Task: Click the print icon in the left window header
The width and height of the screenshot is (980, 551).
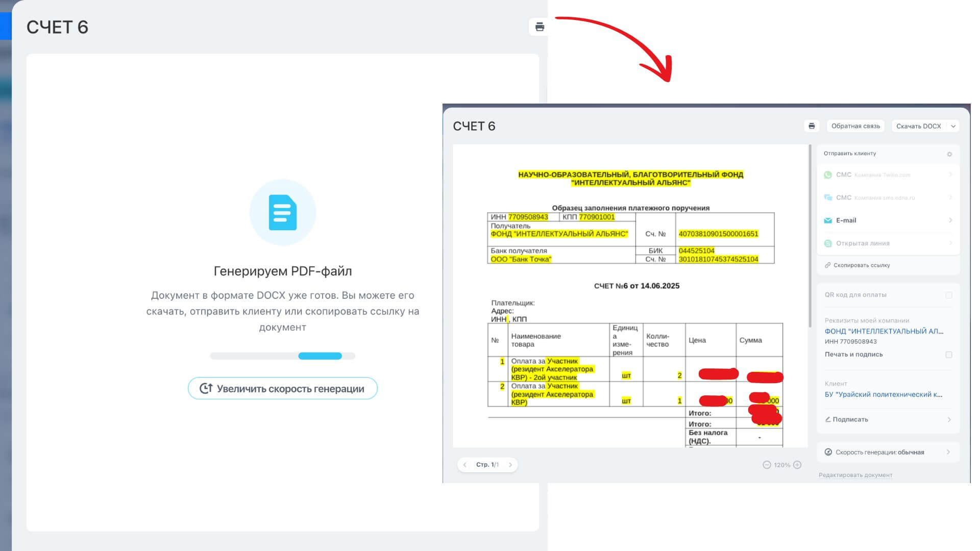Action: [x=540, y=27]
